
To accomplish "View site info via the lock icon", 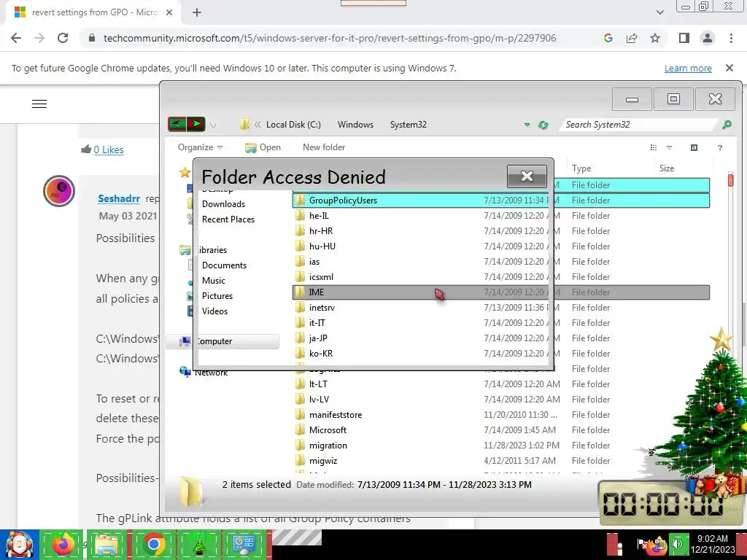I will (x=92, y=38).
